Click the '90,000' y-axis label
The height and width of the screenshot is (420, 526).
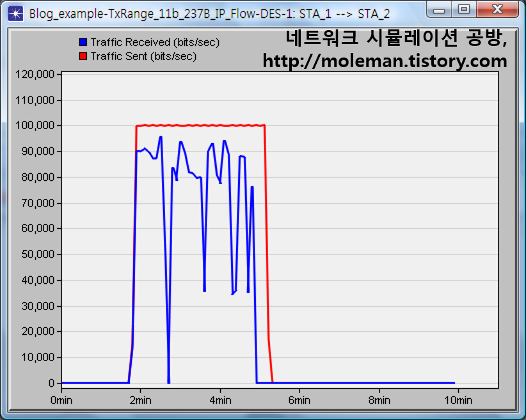[x=38, y=152]
